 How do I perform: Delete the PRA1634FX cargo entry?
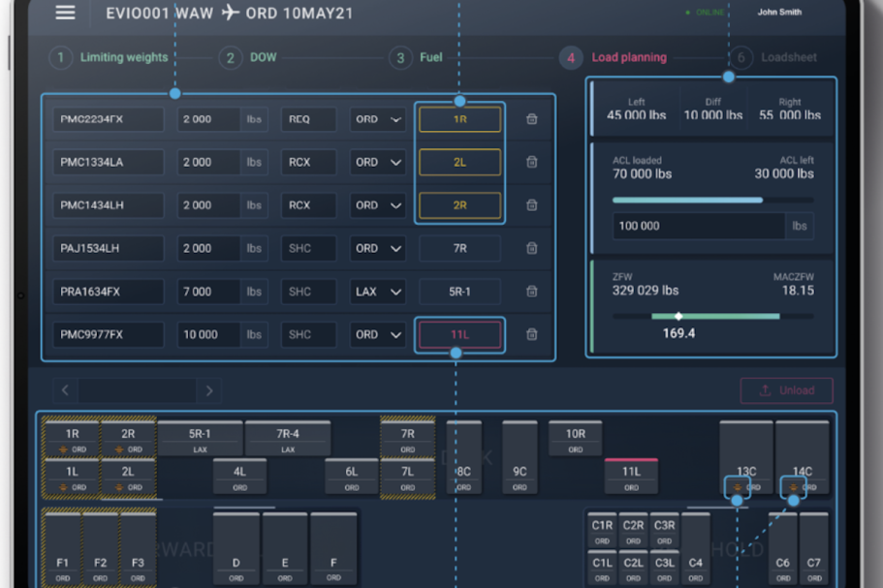pos(531,292)
